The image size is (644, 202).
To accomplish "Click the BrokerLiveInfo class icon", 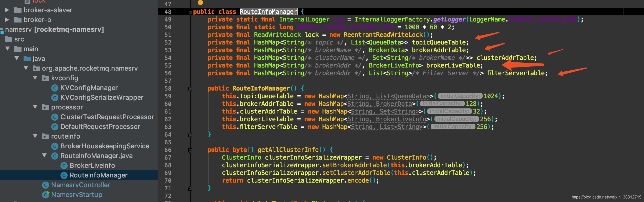I will (x=64, y=166).
